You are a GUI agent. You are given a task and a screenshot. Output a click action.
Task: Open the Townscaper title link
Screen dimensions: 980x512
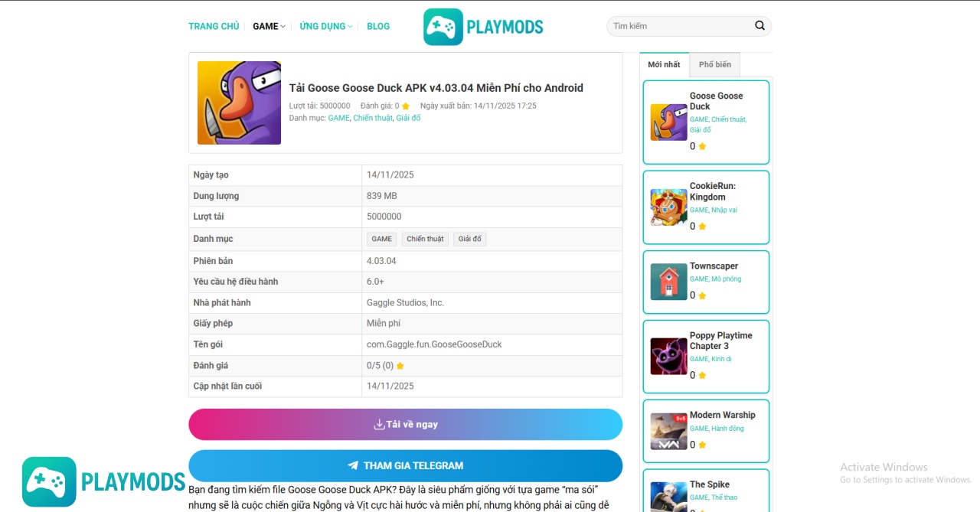714,266
